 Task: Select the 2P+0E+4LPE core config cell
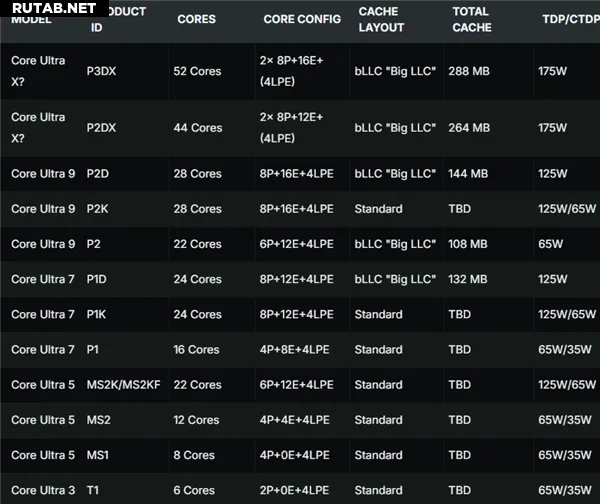point(296,490)
